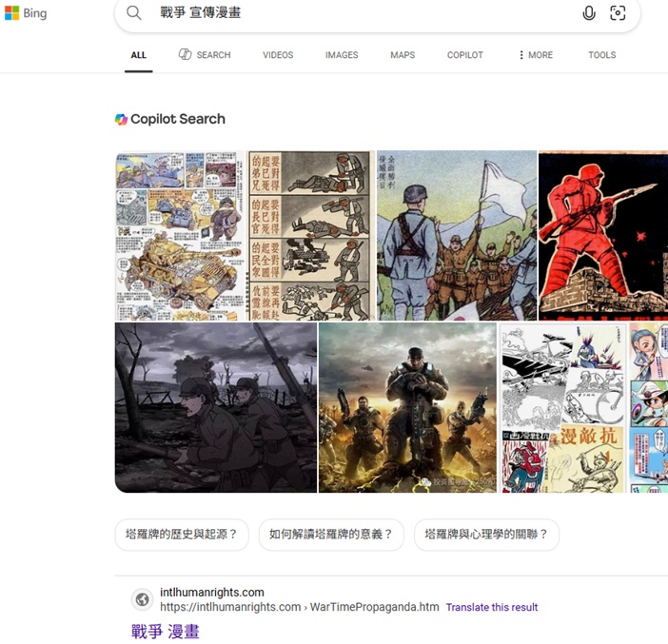Select the COPILOT tab
668x644 pixels.
(x=465, y=55)
